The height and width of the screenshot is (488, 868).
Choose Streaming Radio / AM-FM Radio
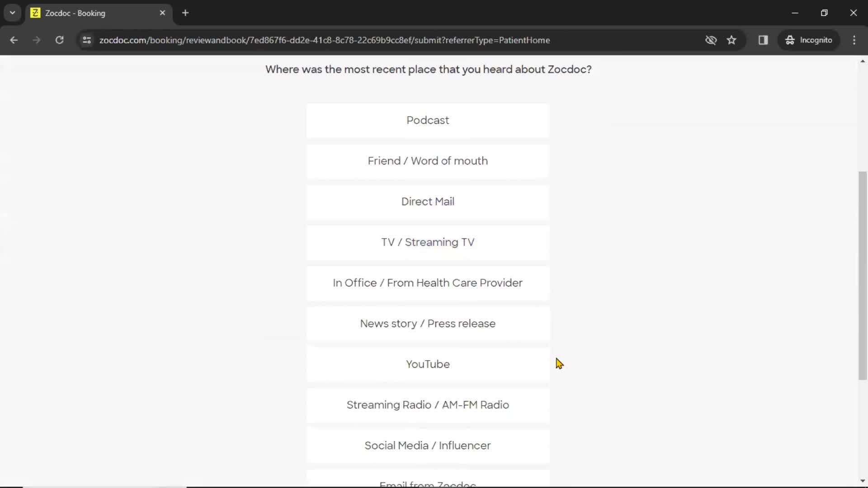pos(428,405)
